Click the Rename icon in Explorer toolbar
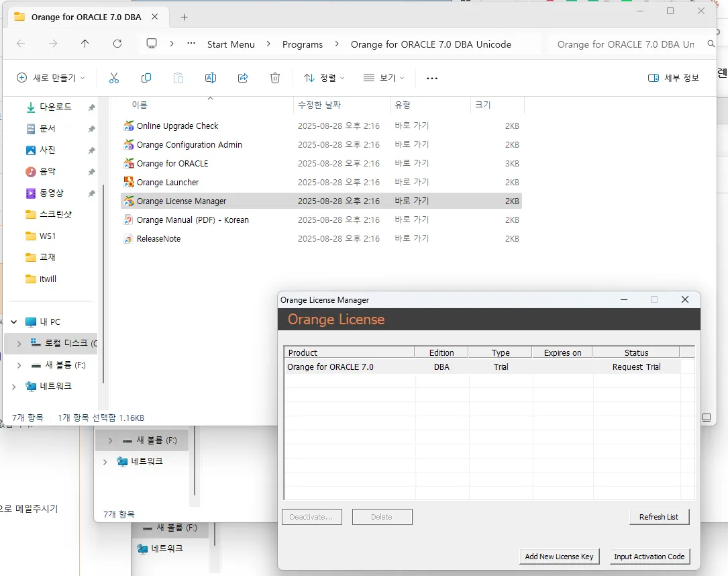Image resolution: width=728 pixels, height=576 pixels. click(x=210, y=78)
